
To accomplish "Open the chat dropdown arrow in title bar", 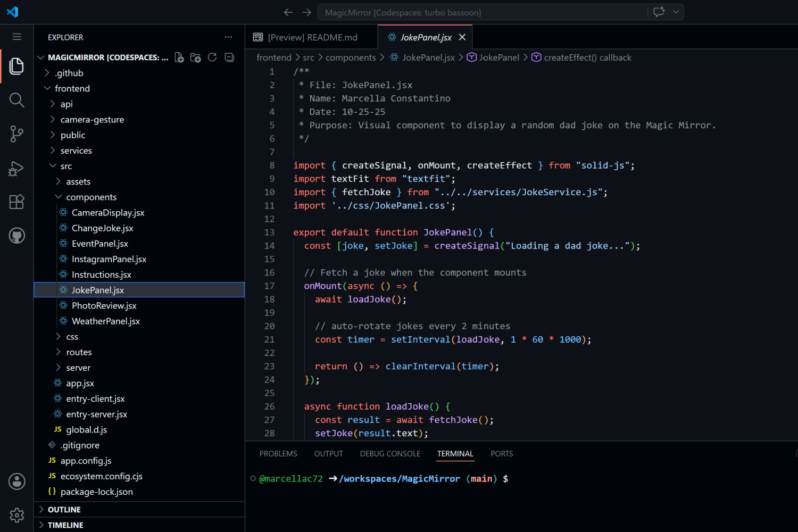I will tap(676, 12).
